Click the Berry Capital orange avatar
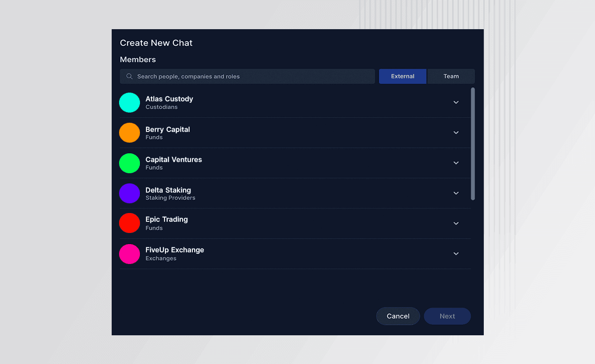This screenshot has width=595, height=364. 129,132
